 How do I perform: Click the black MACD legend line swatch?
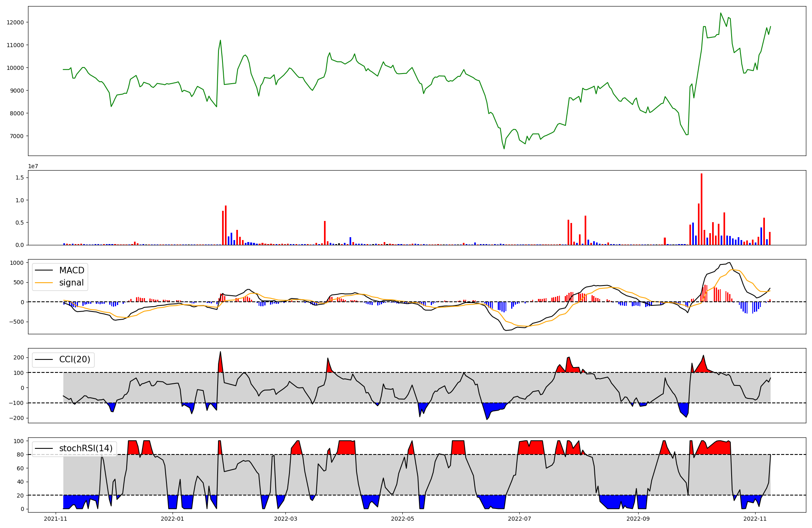[44, 270]
